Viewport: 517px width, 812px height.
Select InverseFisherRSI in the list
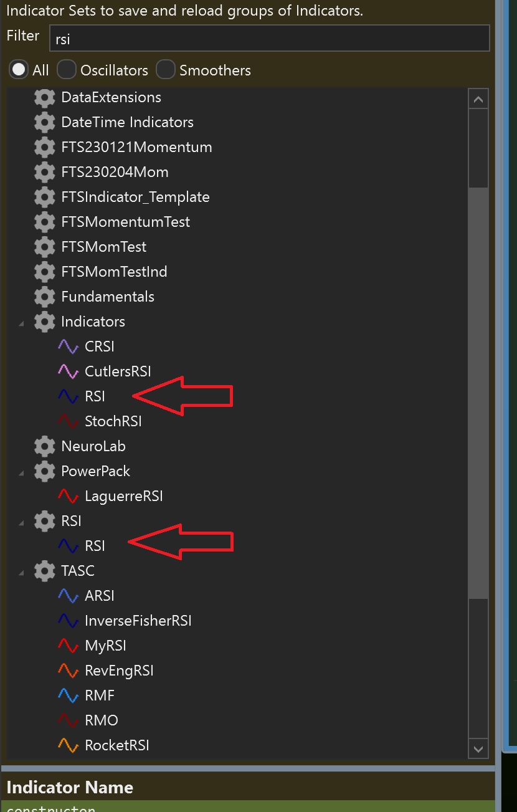tap(138, 621)
